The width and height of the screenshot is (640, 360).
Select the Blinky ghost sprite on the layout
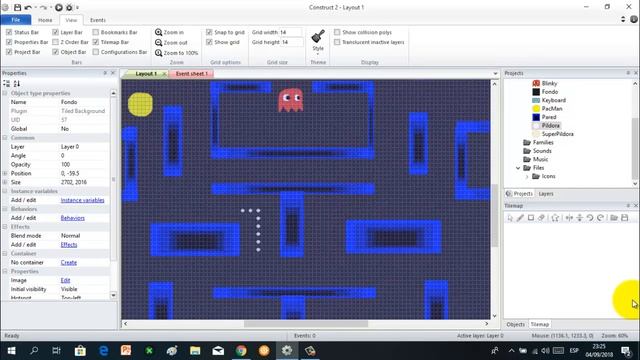(x=291, y=100)
